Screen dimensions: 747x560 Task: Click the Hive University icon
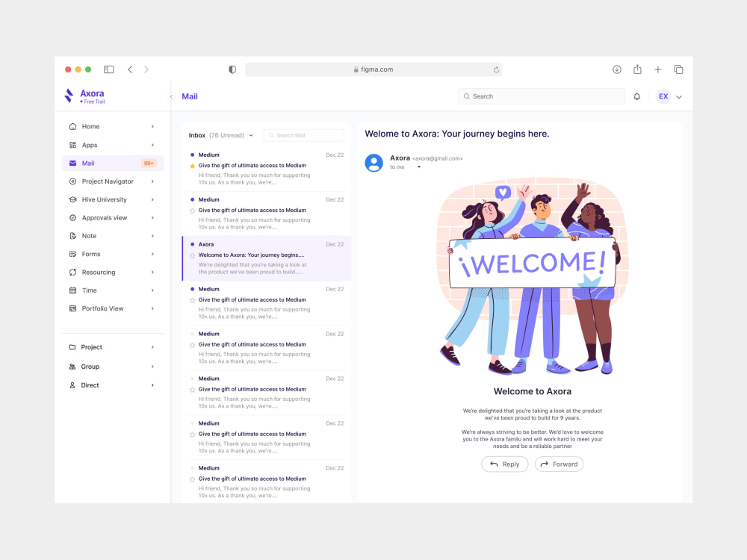pos(72,199)
